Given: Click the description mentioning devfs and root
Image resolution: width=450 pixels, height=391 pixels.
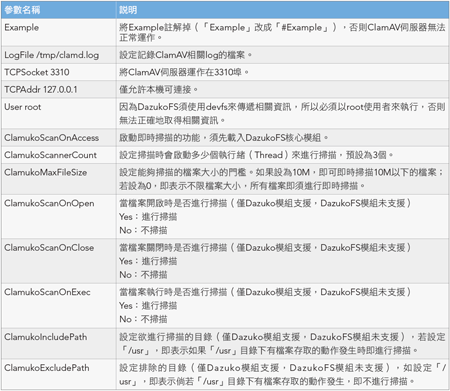Looking at the screenshot, I should coord(282,113).
